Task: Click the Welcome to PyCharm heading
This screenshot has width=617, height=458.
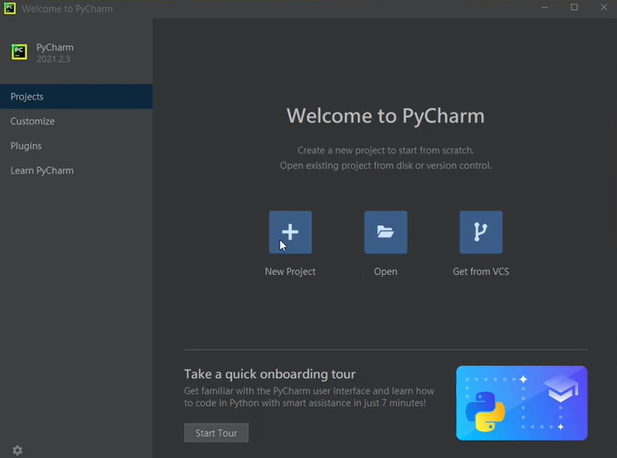Action: point(386,116)
